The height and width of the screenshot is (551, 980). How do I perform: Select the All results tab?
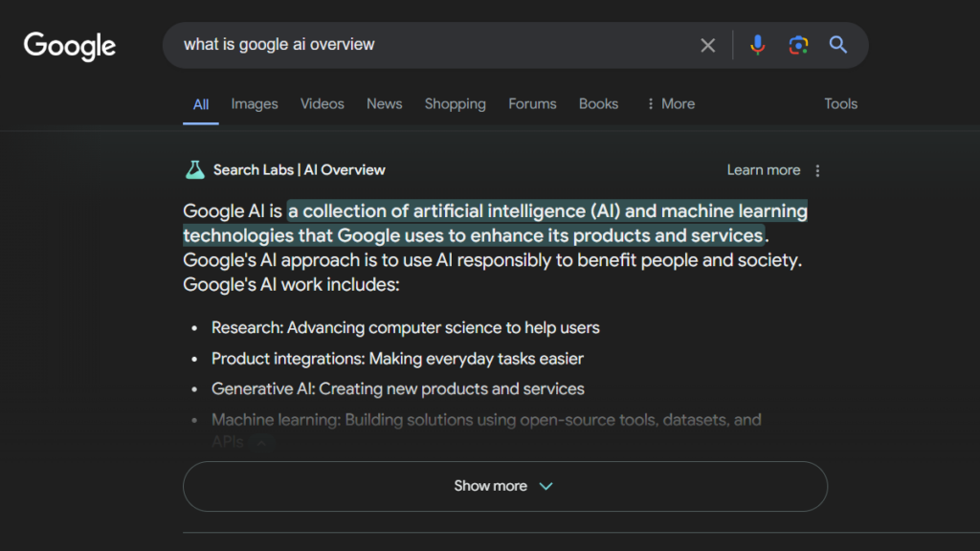(x=201, y=104)
